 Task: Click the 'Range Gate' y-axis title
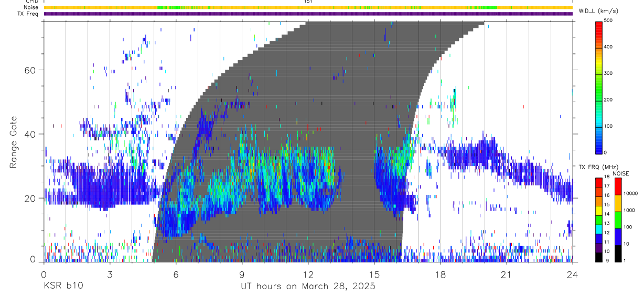14,142
